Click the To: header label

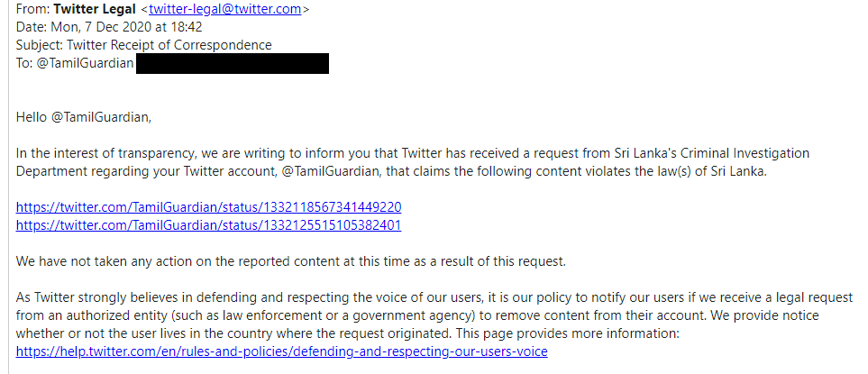coord(24,64)
